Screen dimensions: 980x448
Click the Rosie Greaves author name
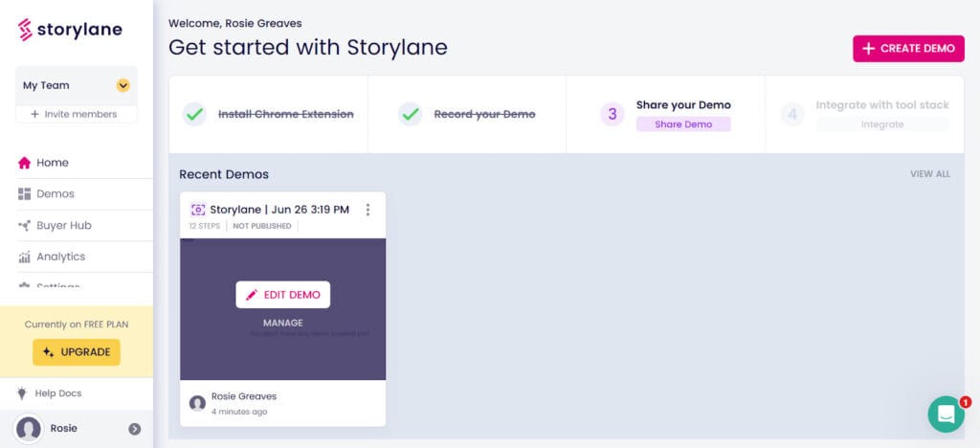[244, 396]
